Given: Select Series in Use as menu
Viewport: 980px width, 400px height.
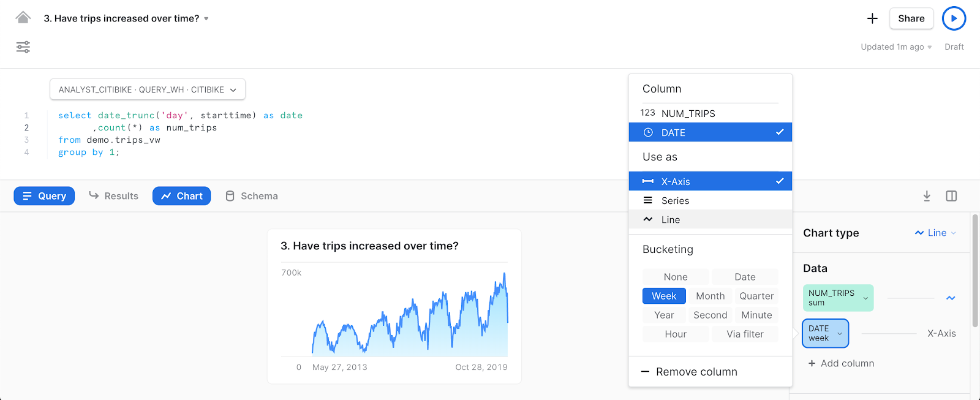Looking at the screenshot, I should [x=675, y=201].
